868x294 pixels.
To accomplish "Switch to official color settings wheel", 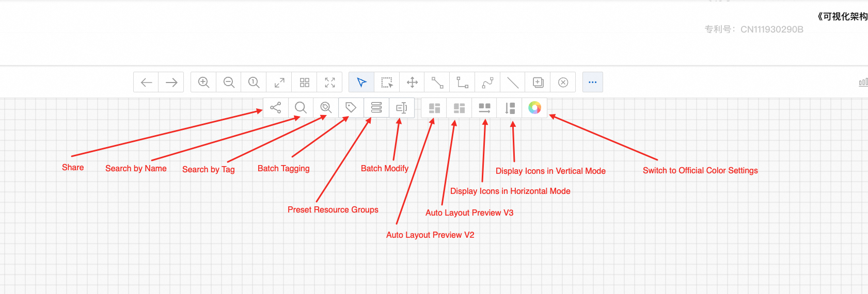I will [535, 107].
